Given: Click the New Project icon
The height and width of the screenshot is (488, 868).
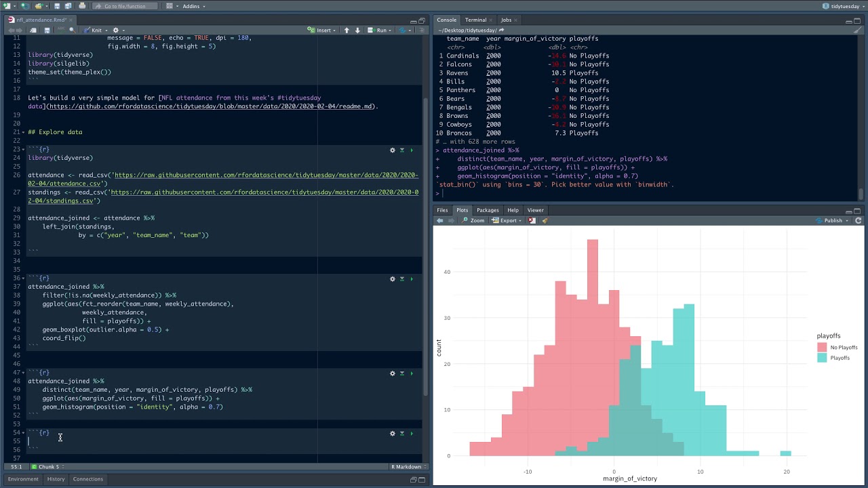Looking at the screenshot, I should [x=26, y=6].
